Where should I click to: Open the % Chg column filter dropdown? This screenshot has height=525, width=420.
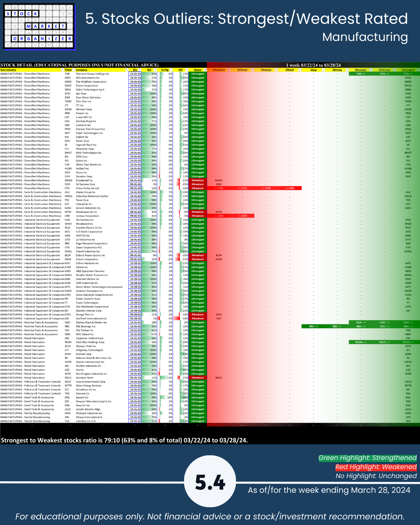(171, 70)
